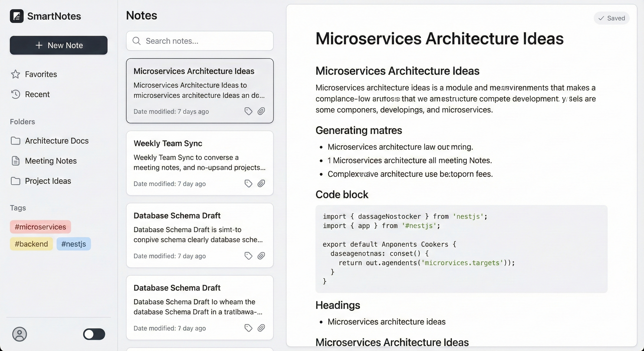Click the Saved status indicator

611,18
